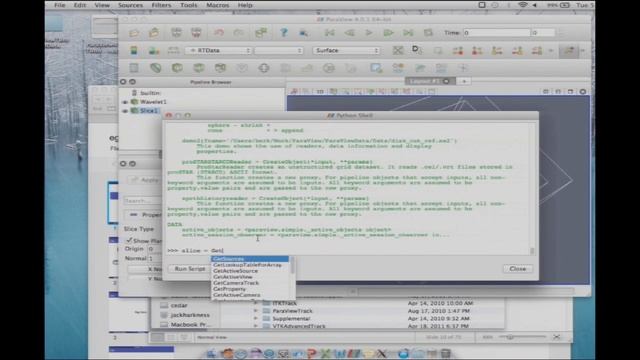Set view direction to -Y icon

[517, 51]
